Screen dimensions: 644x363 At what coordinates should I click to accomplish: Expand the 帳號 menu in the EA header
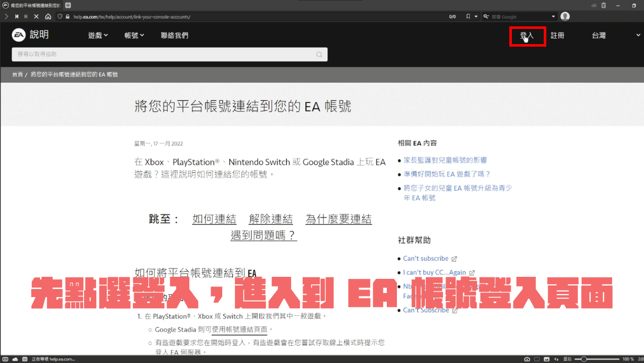tap(135, 35)
